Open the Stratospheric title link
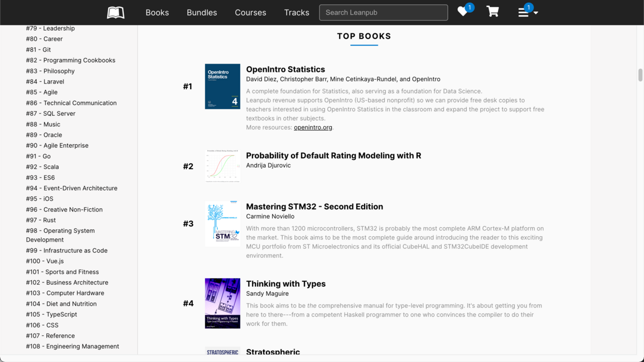The width and height of the screenshot is (644, 362). [x=273, y=352]
